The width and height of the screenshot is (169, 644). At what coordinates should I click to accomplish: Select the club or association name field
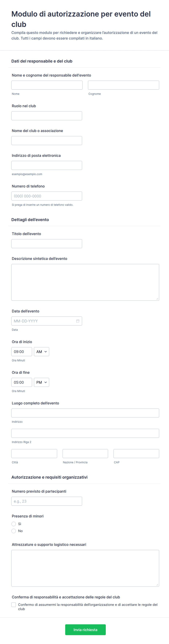pyautogui.click(x=47, y=141)
